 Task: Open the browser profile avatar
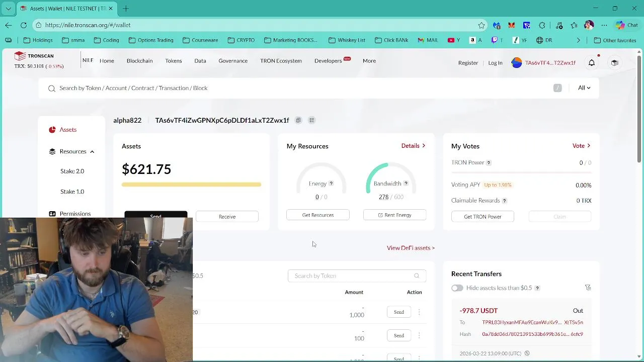[x=589, y=25]
